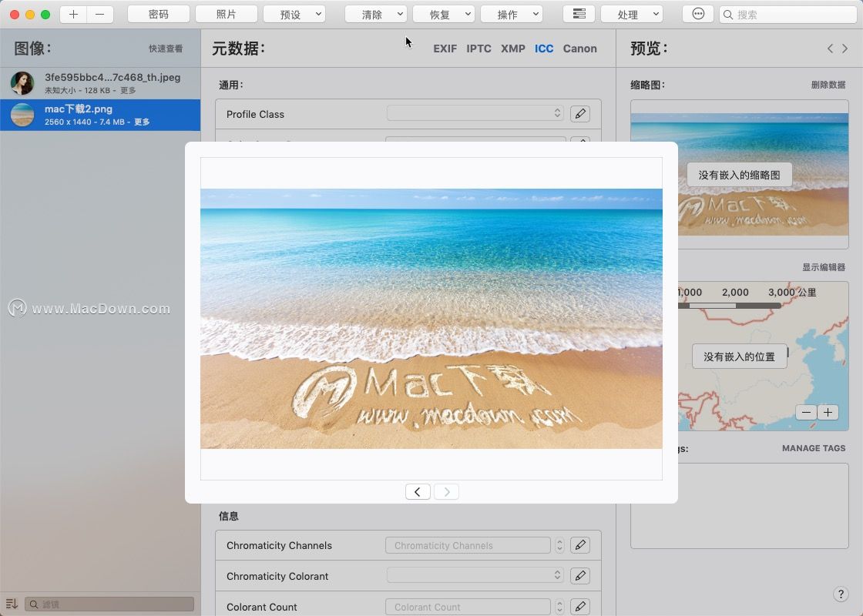Screen dimensions: 863x616
Task: Click the minus button to remove image
Action: tap(99, 15)
